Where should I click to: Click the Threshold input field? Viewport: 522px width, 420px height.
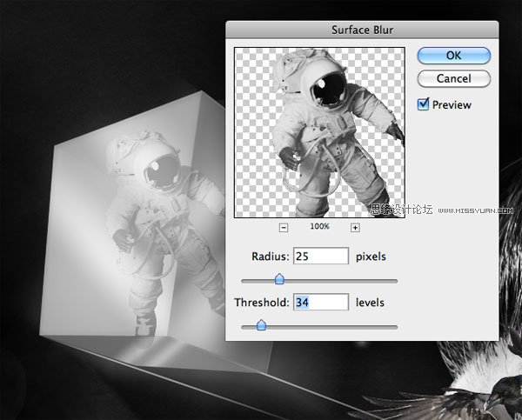click(x=321, y=302)
